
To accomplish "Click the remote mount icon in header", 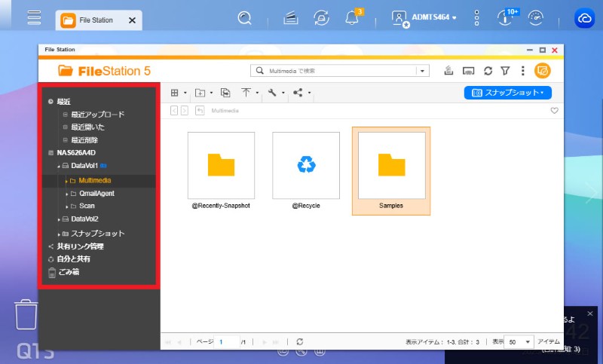I will (468, 71).
